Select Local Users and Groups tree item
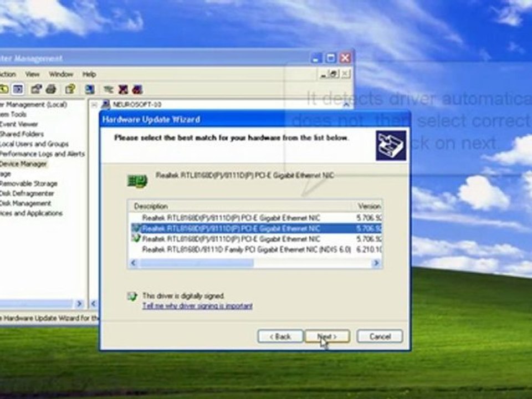Screen dimensions: 532x399 pos(34,144)
